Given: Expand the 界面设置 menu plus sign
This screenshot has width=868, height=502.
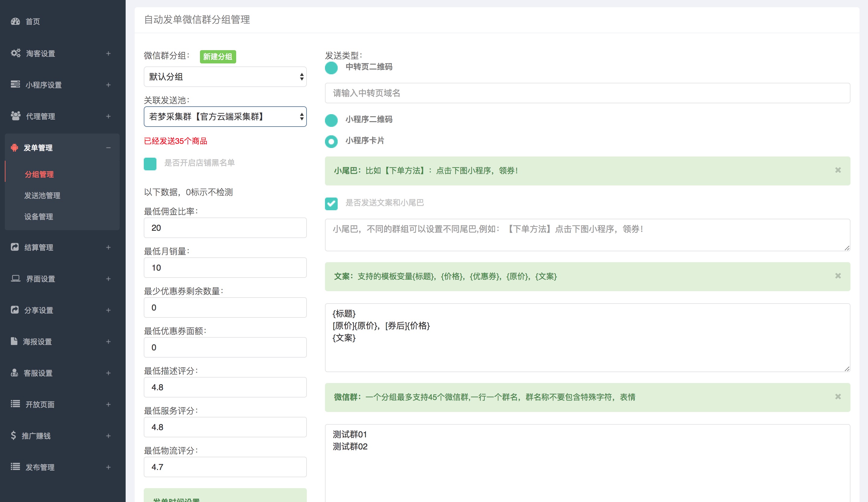Looking at the screenshot, I should [x=108, y=279].
